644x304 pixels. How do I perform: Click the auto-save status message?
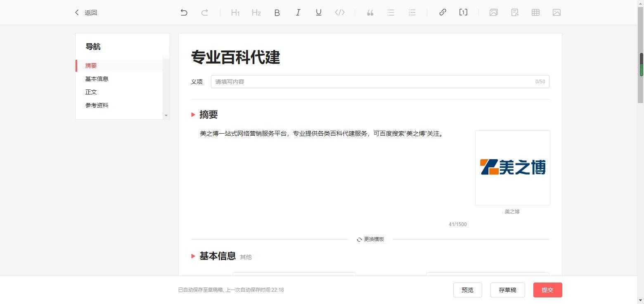pos(231,290)
